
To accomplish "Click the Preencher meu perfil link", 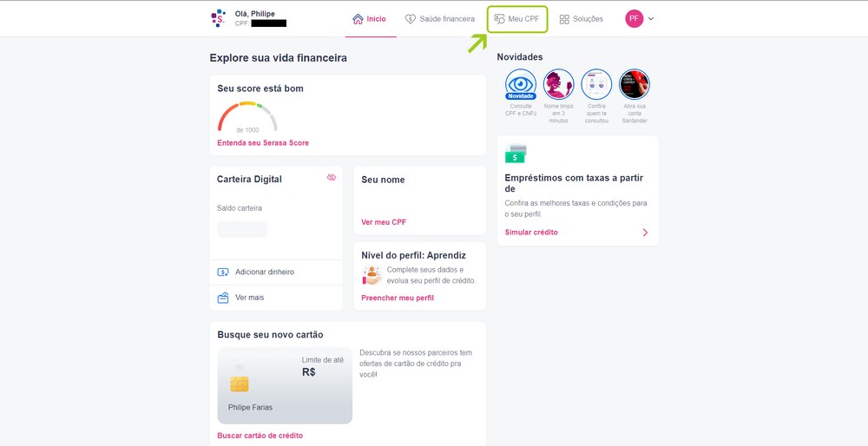I will pos(398,298).
